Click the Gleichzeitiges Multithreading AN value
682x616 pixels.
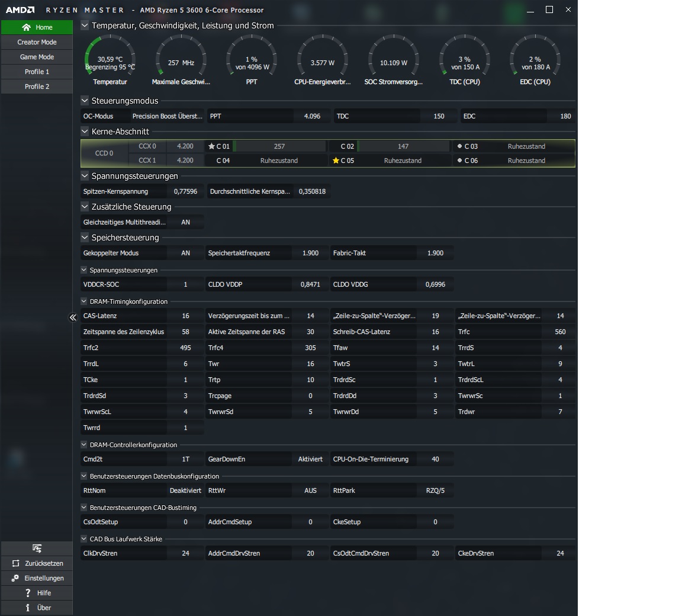coord(186,222)
